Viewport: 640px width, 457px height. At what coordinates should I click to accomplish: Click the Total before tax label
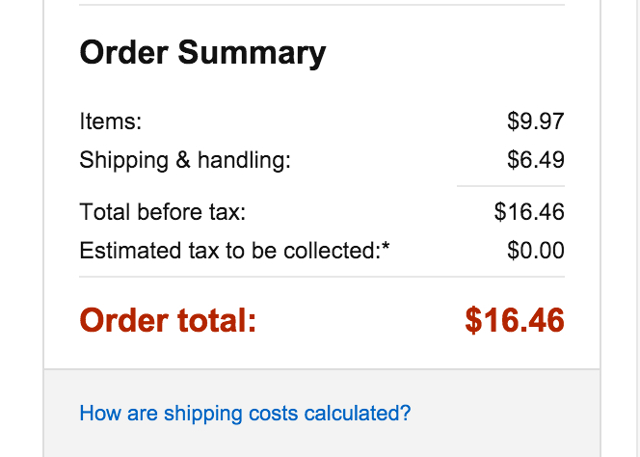point(162,212)
